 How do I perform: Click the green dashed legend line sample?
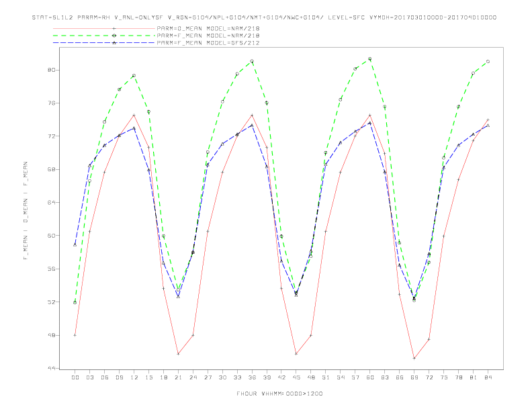[104, 36]
